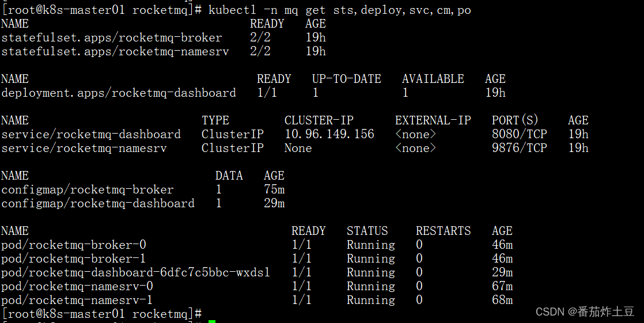Select pod/rocketmq-dashboard-6dfc7c5bbc-wxdsl name
Image resolution: width=644 pixels, height=323 pixels.
135,272
